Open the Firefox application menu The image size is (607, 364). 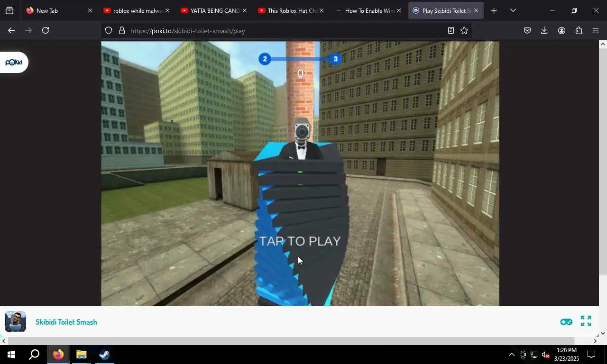pyautogui.click(x=596, y=30)
